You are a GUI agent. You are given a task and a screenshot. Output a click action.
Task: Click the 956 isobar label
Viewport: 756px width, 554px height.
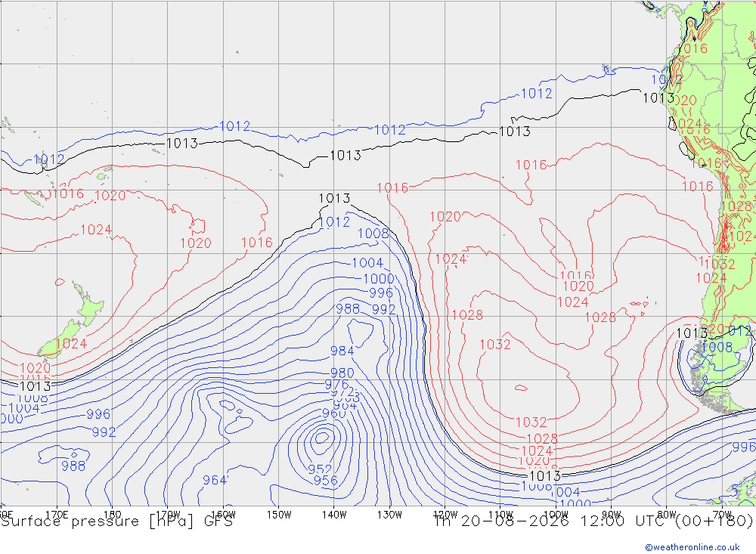tap(325, 480)
